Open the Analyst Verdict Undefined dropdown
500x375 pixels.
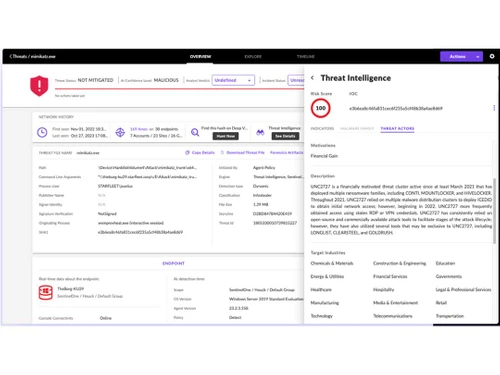[233, 80]
